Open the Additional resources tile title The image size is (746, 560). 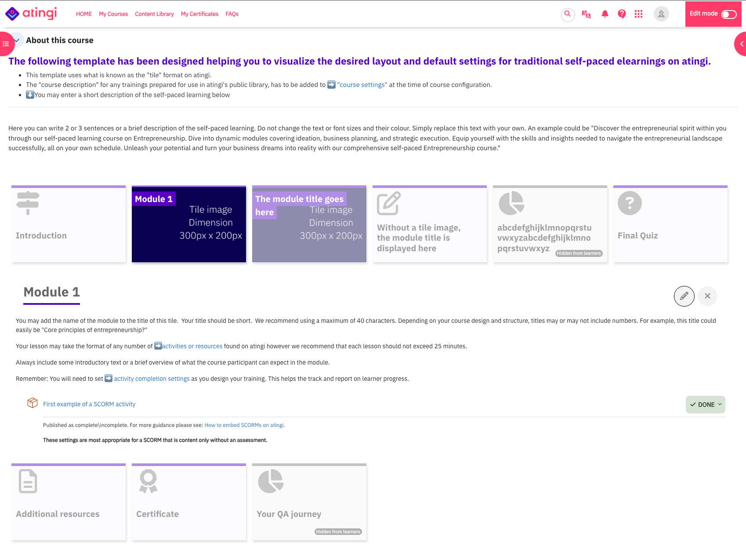[x=58, y=514]
